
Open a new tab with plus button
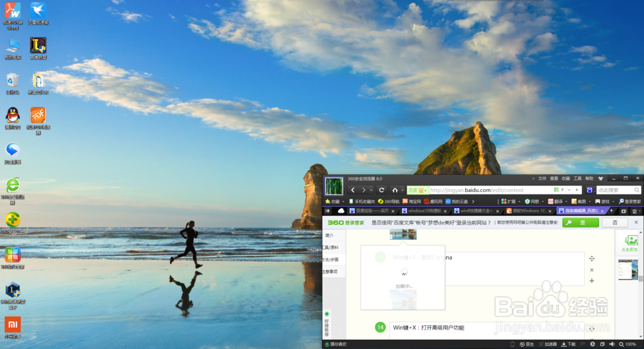(611, 211)
